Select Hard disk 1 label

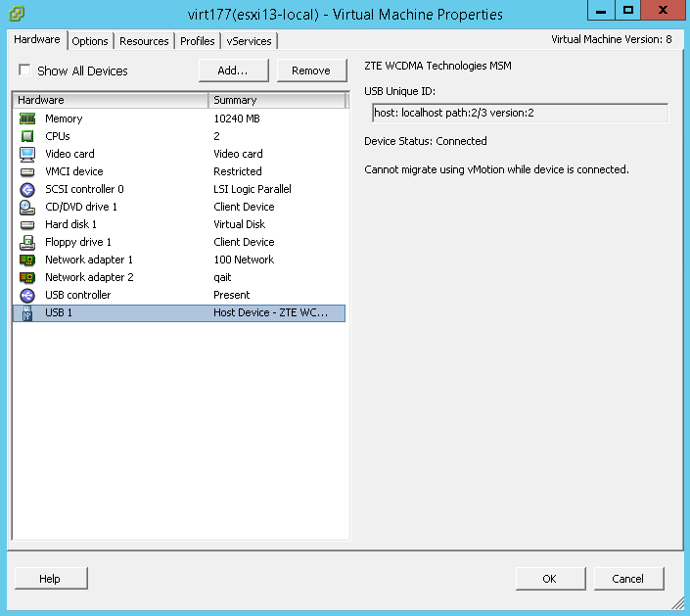pos(70,224)
